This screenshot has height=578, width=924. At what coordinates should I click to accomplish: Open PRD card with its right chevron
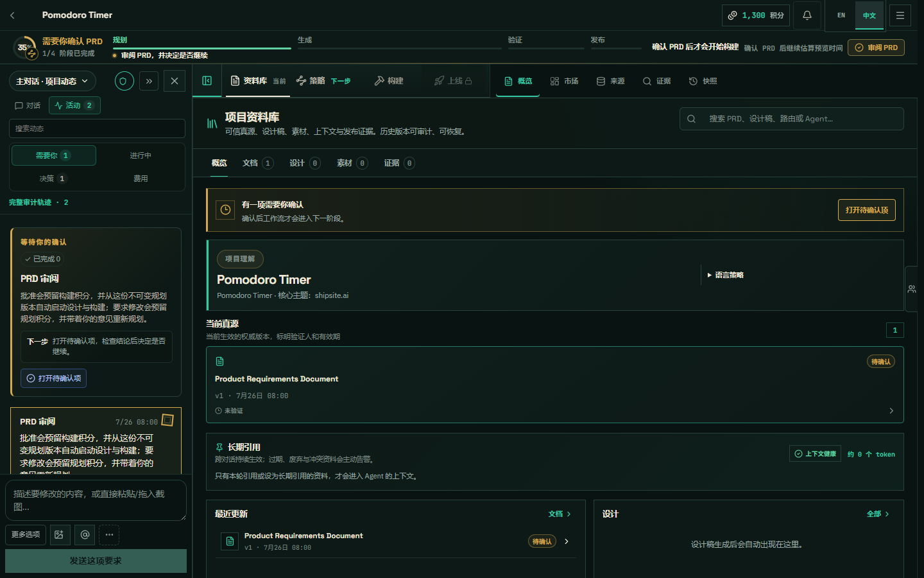point(891,410)
